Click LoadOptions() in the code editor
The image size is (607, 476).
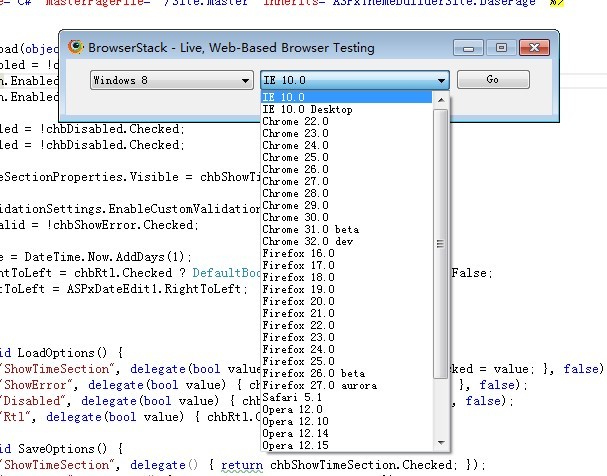[x=62, y=353]
